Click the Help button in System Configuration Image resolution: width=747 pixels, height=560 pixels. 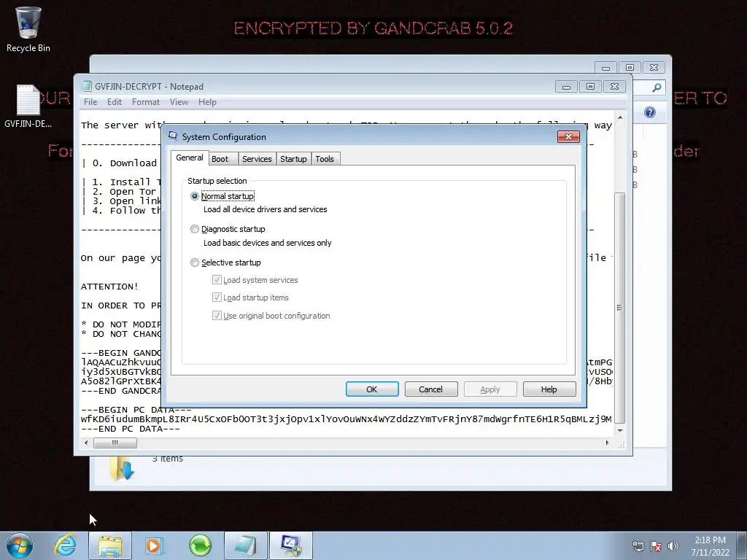549,389
